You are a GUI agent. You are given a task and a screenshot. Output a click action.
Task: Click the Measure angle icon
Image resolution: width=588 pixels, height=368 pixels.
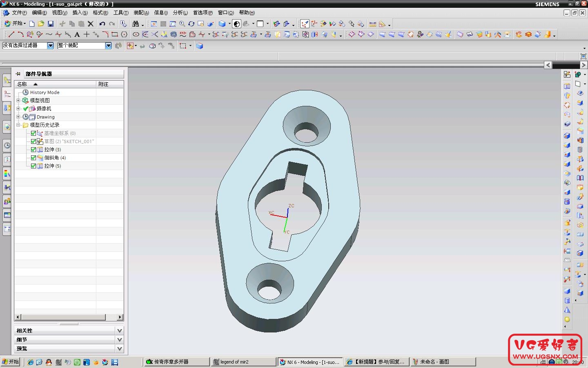(x=382, y=24)
